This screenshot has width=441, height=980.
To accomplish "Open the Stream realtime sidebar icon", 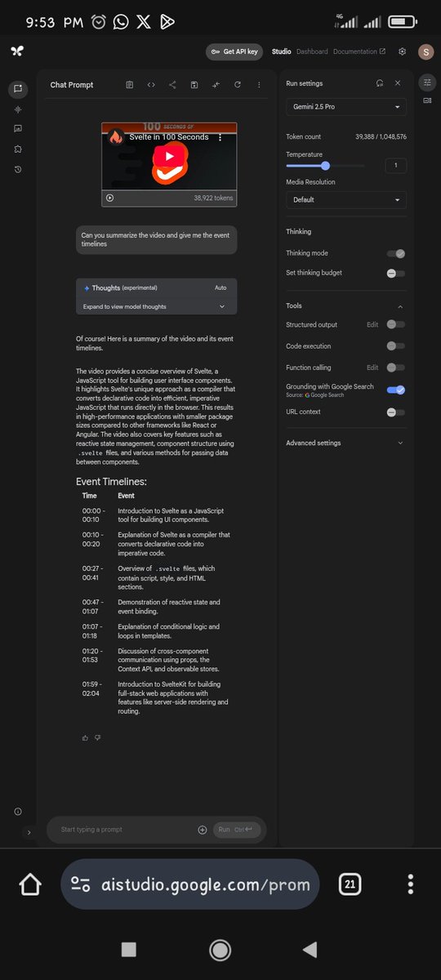I will [x=17, y=109].
